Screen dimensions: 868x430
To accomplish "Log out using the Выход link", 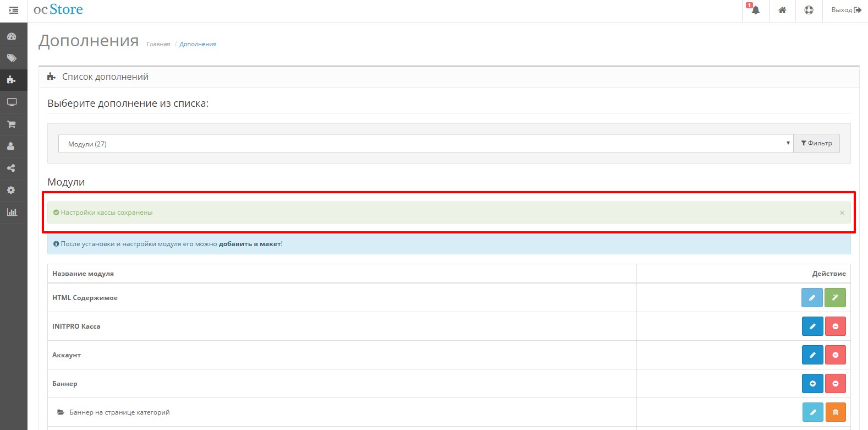I will coord(846,10).
